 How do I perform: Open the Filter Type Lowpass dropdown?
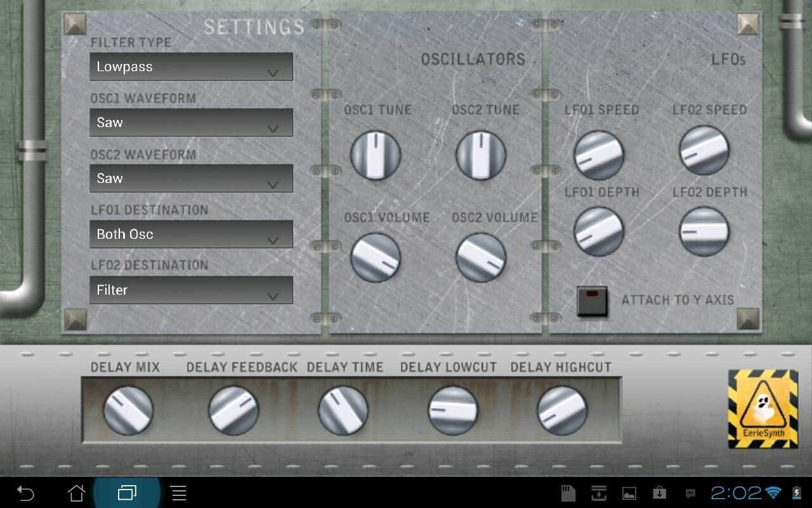click(x=191, y=67)
